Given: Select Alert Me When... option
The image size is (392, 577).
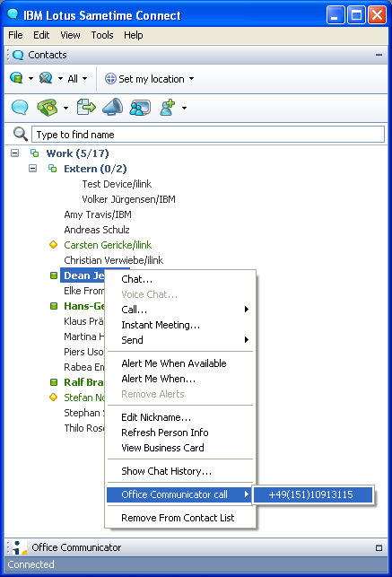Looking at the screenshot, I should (180, 379).
